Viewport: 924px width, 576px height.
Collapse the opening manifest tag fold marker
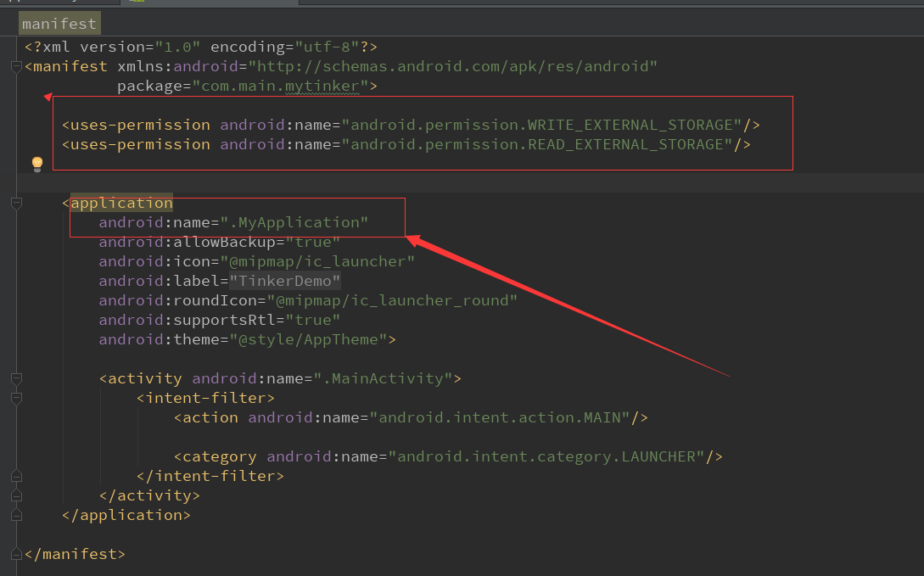(x=16, y=66)
